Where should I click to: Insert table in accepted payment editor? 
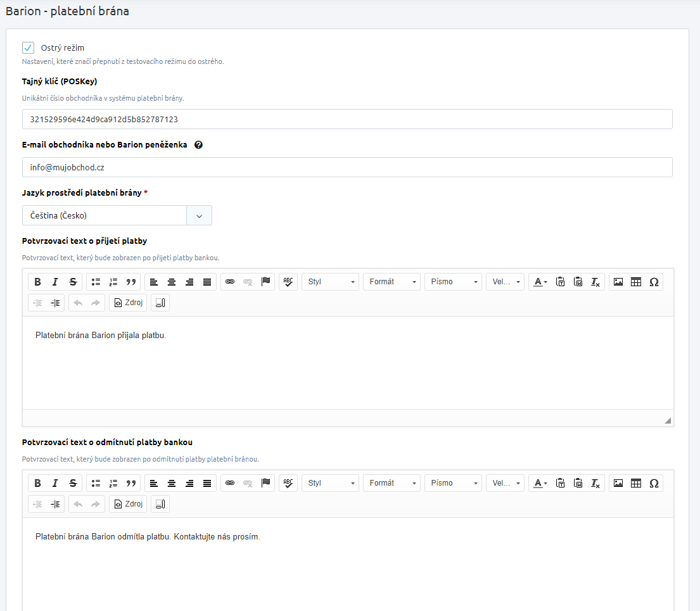coord(636,282)
